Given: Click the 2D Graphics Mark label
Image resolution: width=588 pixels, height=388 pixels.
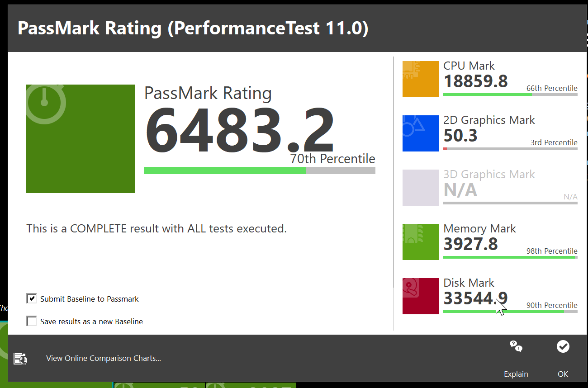Looking at the screenshot, I should [489, 120].
